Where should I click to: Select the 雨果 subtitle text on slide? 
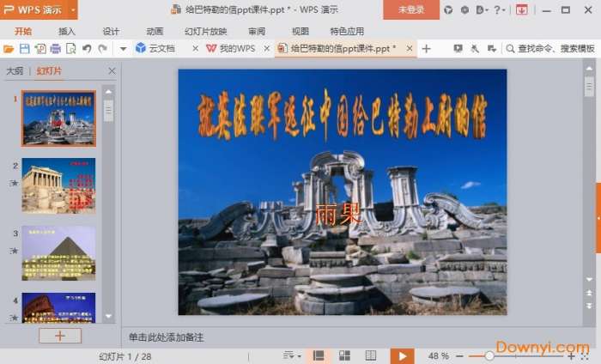click(x=338, y=214)
